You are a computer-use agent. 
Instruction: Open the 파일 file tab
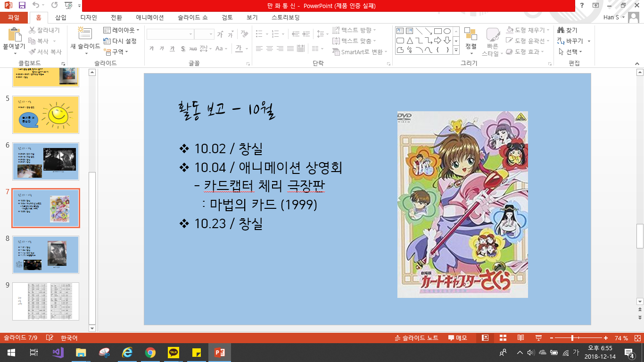[14, 17]
